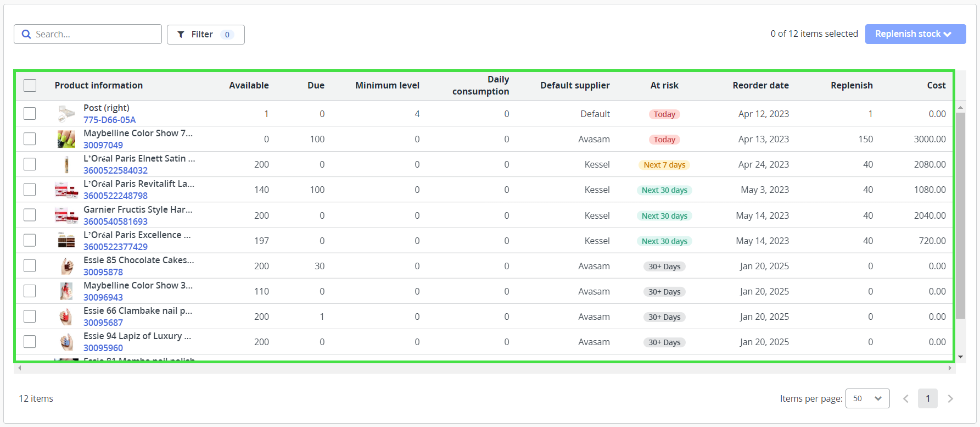Click the funnel icon on the Filter button
Screen dimensions: 980x427
tap(181, 35)
